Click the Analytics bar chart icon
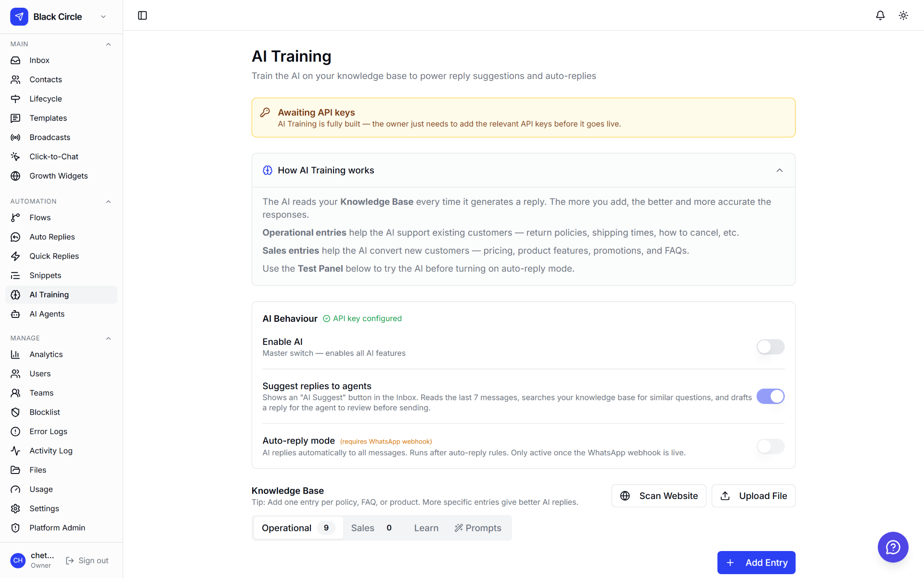Image resolution: width=924 pixels, height=578 pixels. coord(15,355)
